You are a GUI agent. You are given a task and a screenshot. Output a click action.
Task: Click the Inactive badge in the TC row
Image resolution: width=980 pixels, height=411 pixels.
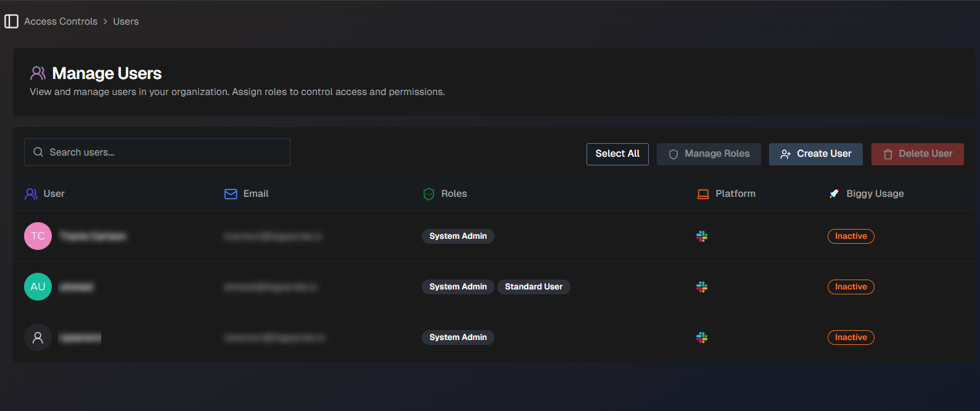850,236
